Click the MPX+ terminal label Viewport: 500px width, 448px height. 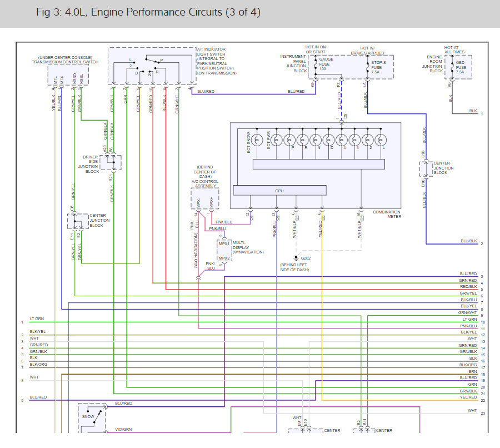[212, 203]
